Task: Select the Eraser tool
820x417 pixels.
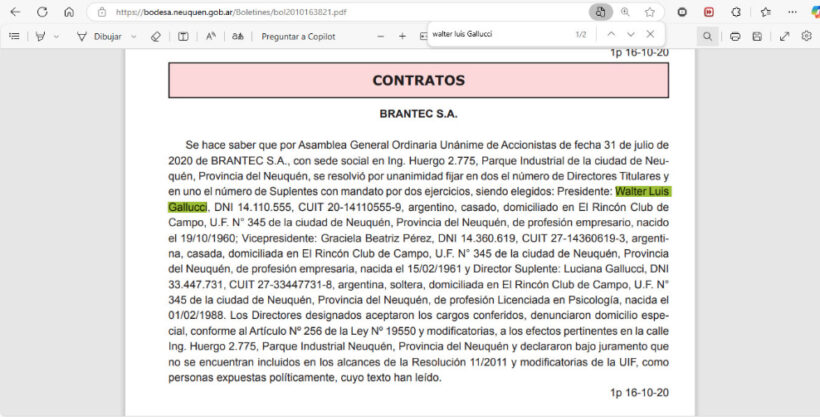Action: (155, 36)
